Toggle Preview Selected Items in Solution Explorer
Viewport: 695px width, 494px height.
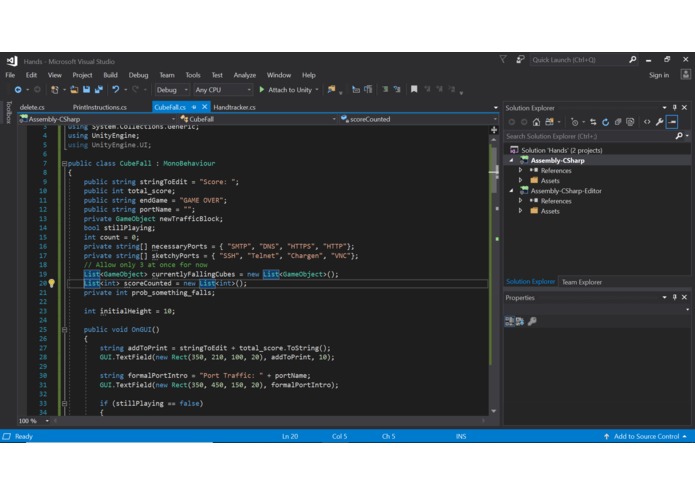click(672, 122)
